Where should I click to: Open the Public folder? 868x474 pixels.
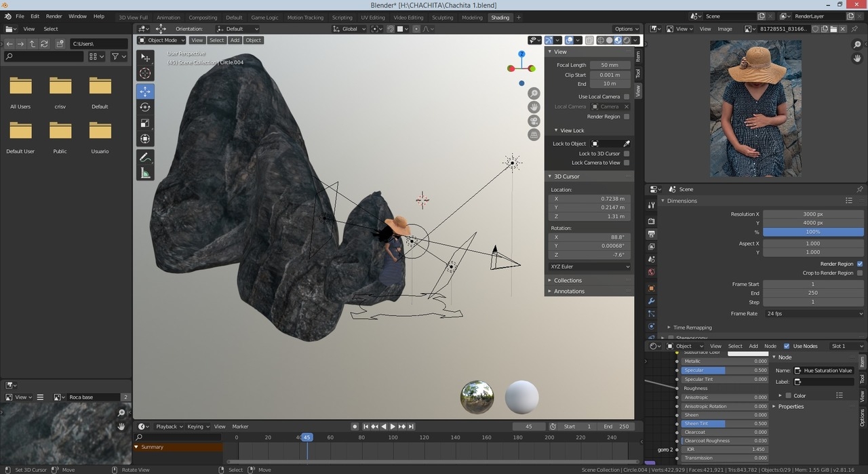tap(60, 137)
